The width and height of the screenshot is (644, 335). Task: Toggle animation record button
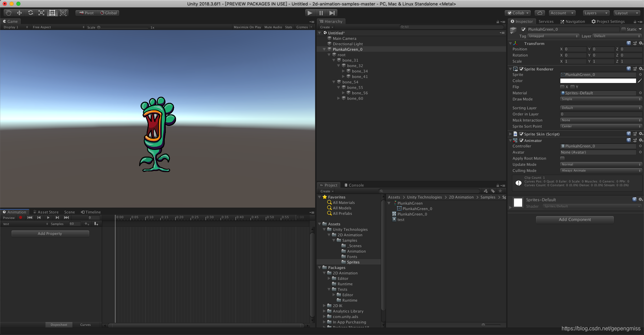pyautogui.click(x=20, y=218)
